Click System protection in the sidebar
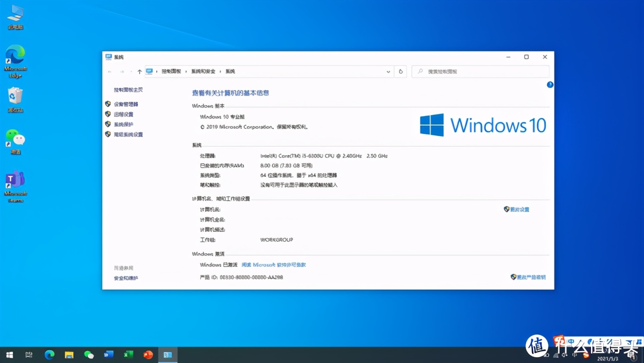The image size is (644, 363). [123, 124]
